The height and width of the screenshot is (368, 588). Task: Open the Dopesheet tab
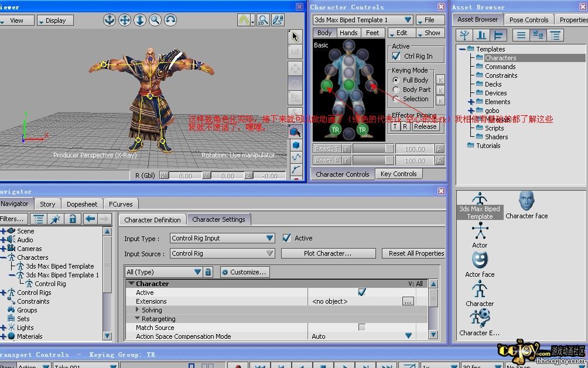point(82,204)
